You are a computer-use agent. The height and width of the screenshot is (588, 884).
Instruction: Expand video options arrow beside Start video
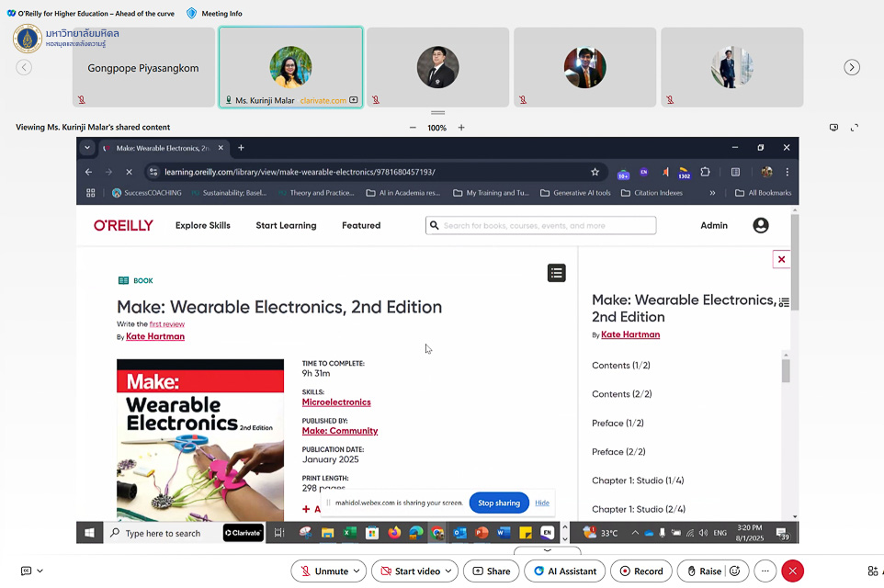pos(448,571)
